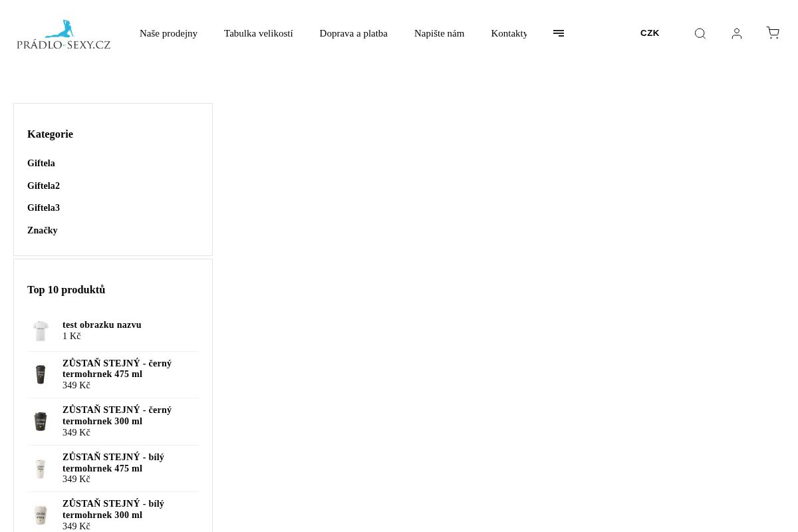This screenshot has height=532, width=798.
Task: Open ZŮSTAŇ STEJNÝ bílý termohrnek 475 ml
Action: [113, 463]
